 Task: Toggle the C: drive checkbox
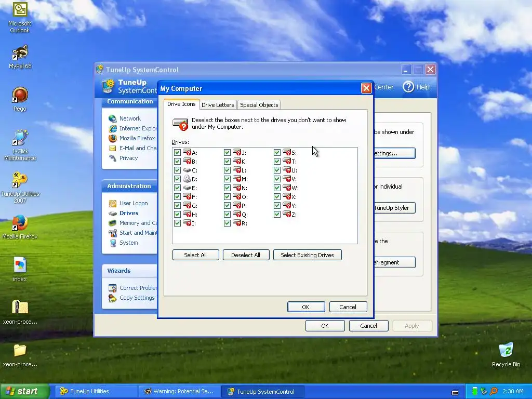click(177, 170)
